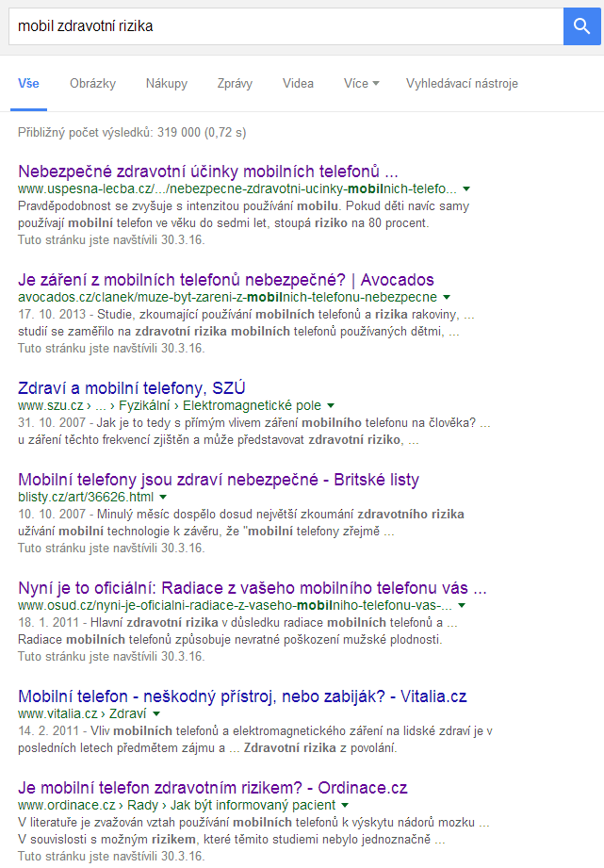Click URL text 'blisty.cz/art/36626.html'

(86, 497)
